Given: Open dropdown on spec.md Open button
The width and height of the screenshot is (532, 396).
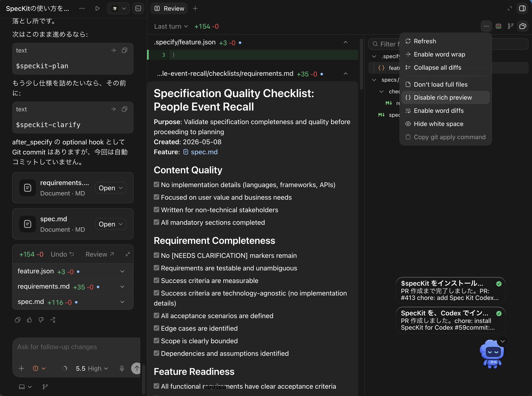Looking at the screenshot, I should pos(121,224).
